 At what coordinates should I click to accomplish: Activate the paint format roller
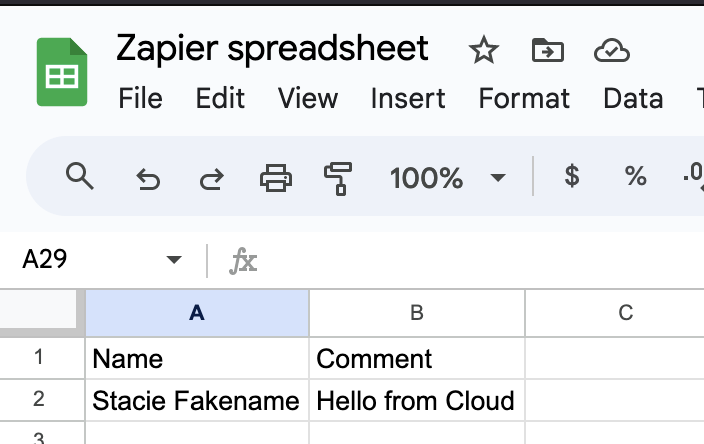point(338,178)
